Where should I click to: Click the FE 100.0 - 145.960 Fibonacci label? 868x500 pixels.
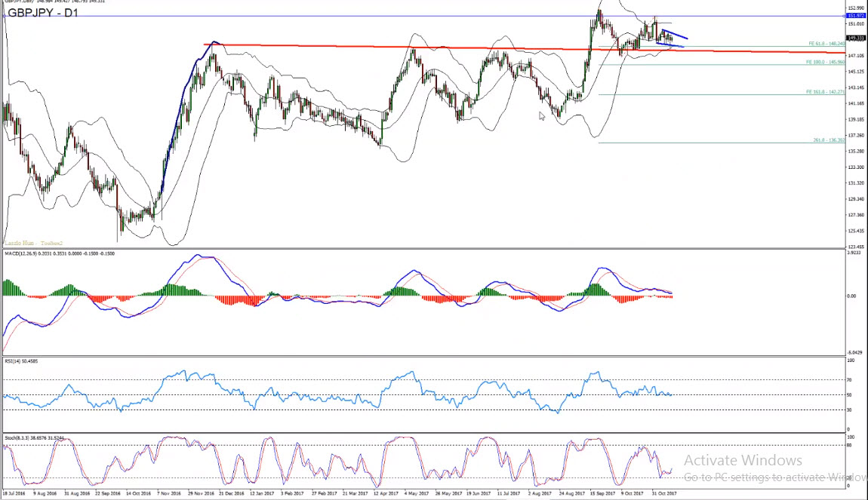(826, 63)
